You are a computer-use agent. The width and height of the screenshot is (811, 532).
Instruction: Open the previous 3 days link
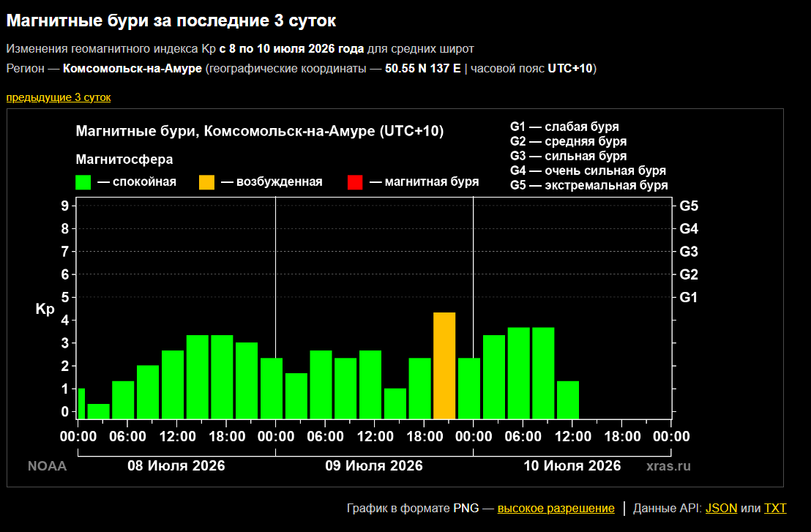(59, 97)
